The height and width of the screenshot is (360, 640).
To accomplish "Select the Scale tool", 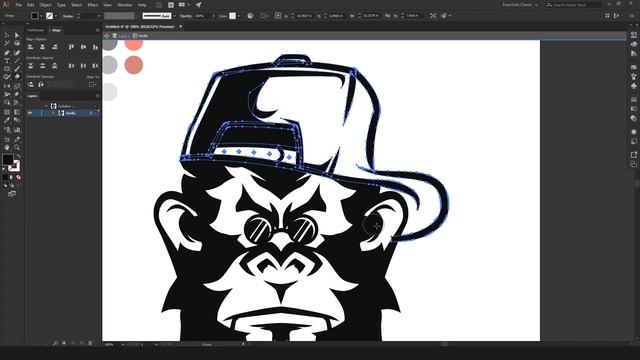I will (17, 86).
